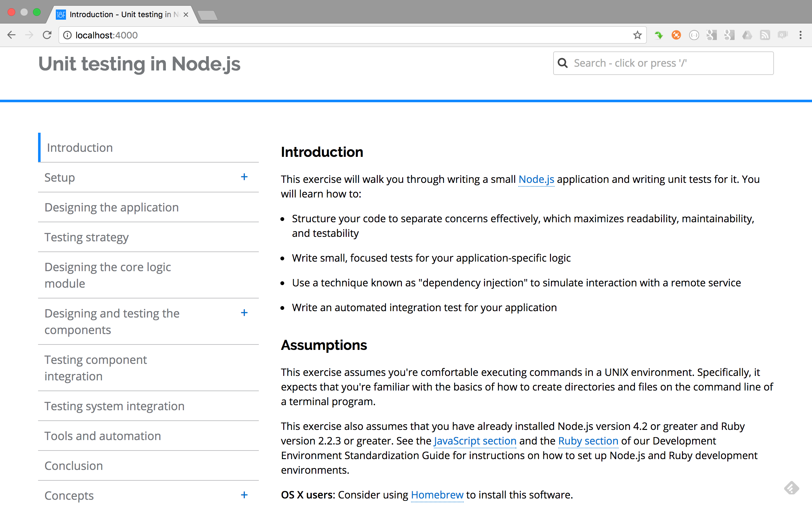This screenshot has height=508, width=812.
Task: Click the 'OS X users:' bold text
Action: pyautogui.click(x=308, y=495)
